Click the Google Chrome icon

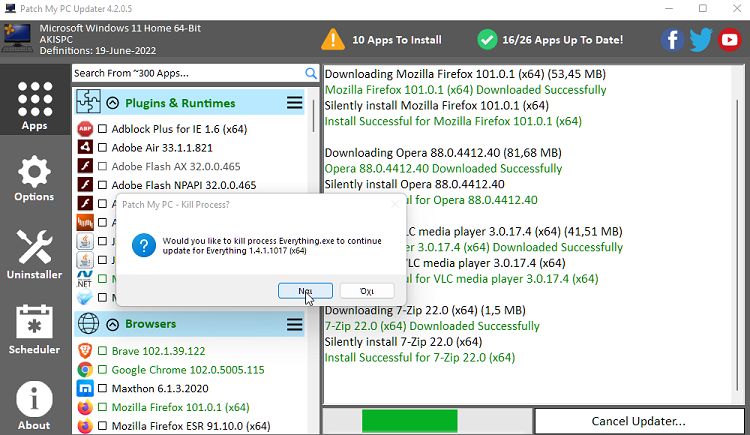click(x=85, y=369)
